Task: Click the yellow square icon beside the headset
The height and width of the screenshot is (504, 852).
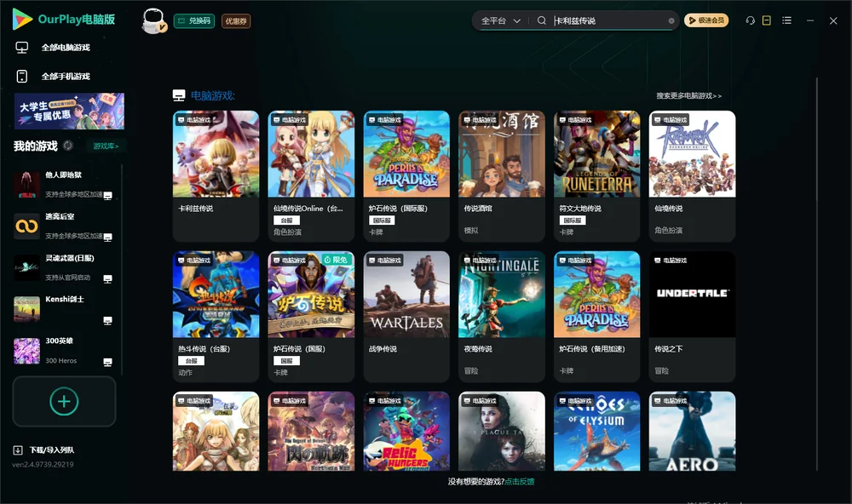Action: pos(766,20)
